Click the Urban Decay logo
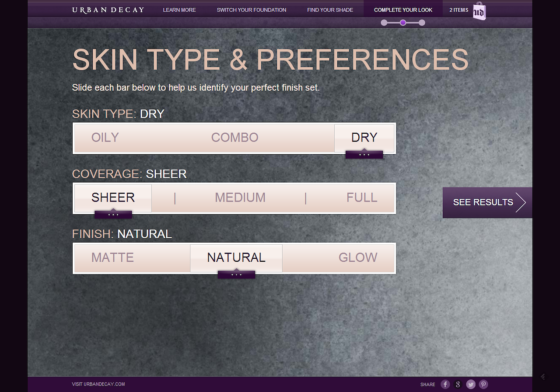The image size is (560, 392). (x=108, y=10)
